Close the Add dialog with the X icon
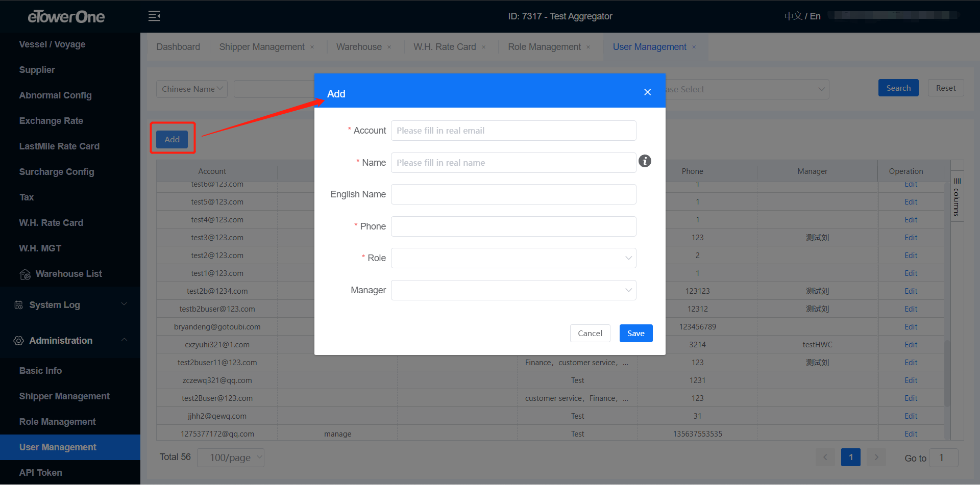This screenshot has width=980, height=485. [x=647, y=92]
